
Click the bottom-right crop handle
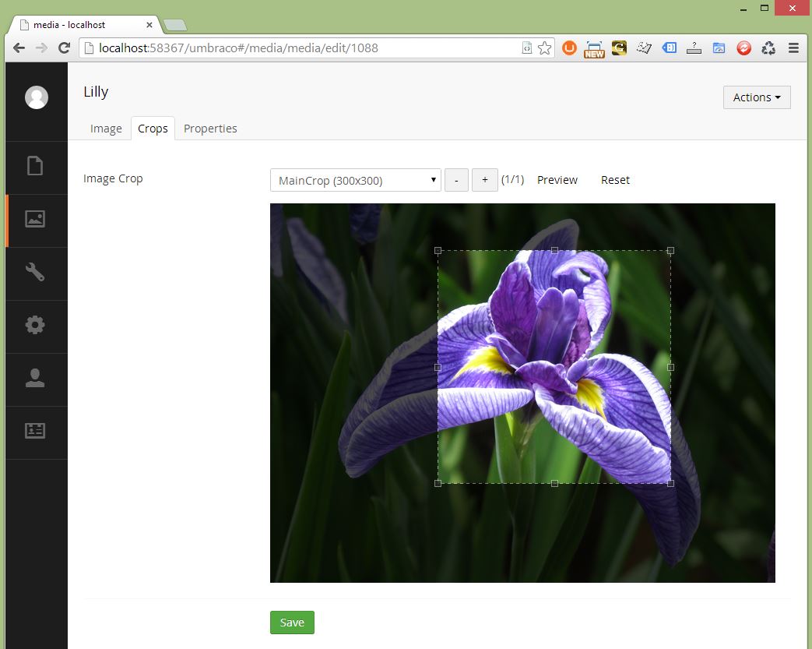[x=670, y=483]
